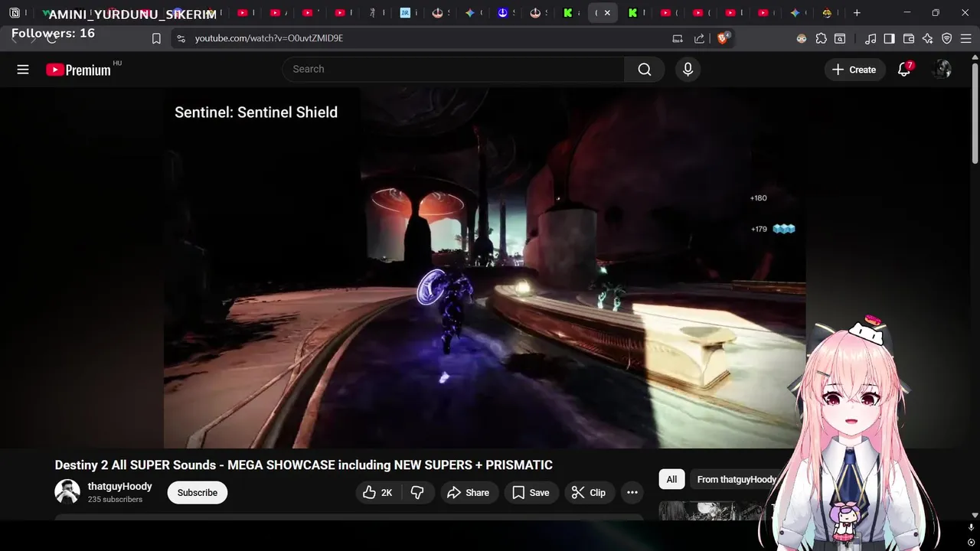Open the thatguyHoody channel name link
The height and width of the screenshot is (551, 980).
119,487
